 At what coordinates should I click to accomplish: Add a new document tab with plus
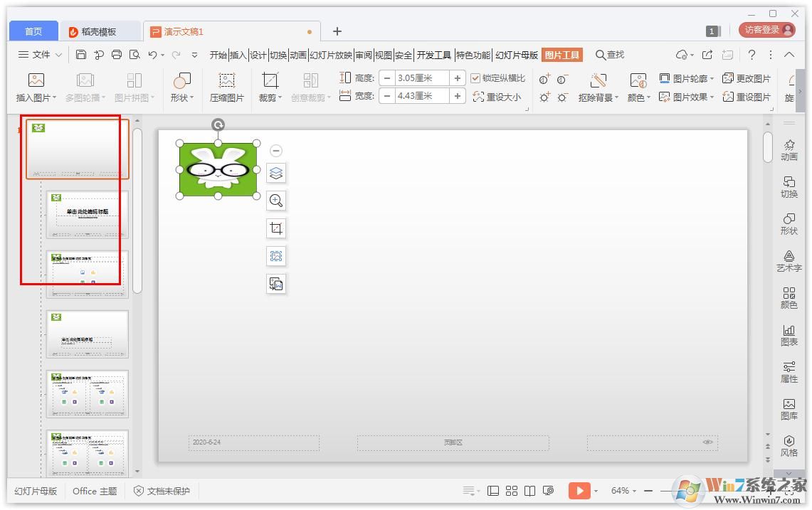[337, 31]
